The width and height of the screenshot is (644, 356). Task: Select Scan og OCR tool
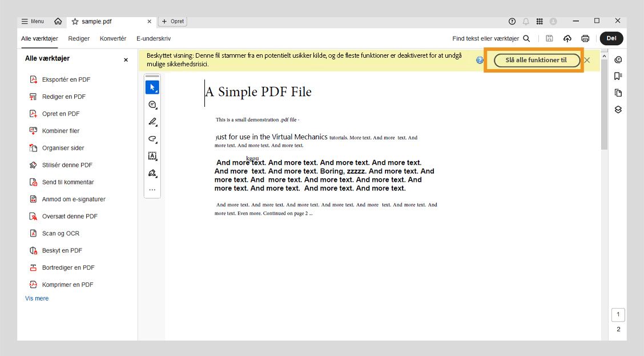[55, 234]
